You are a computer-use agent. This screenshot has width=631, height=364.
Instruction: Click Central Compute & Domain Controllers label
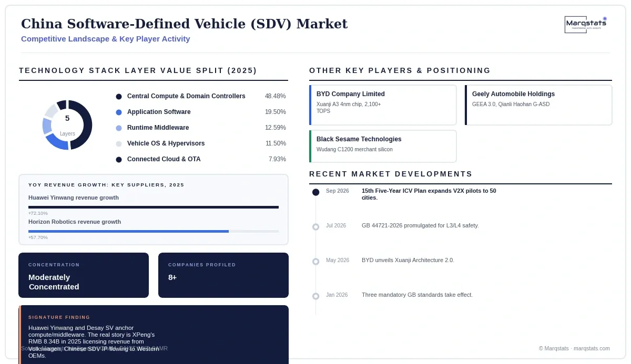(186, 96)
